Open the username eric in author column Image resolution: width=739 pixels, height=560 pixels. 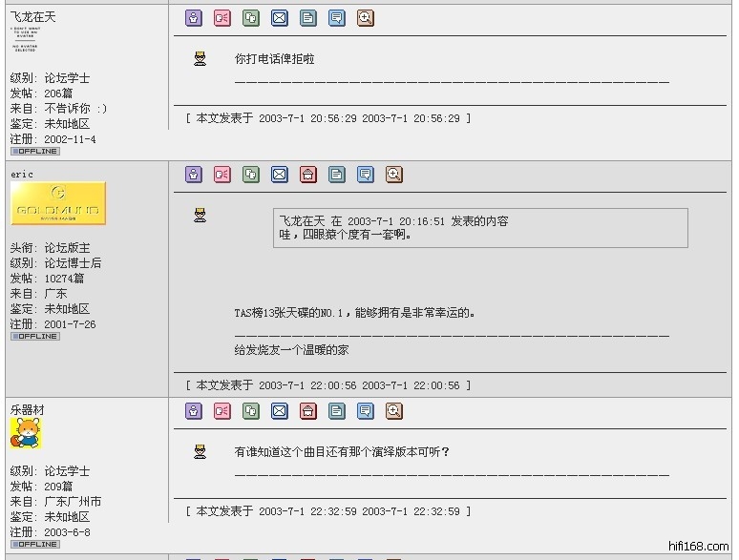tap(22, 174)
